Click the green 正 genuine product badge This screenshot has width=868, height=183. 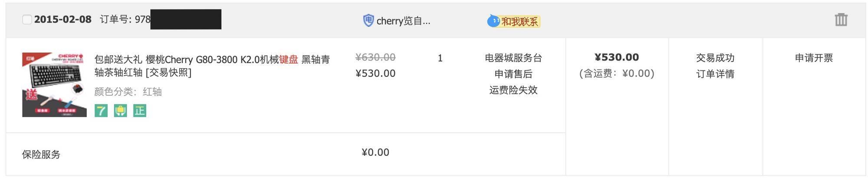(x=139, y=111)
